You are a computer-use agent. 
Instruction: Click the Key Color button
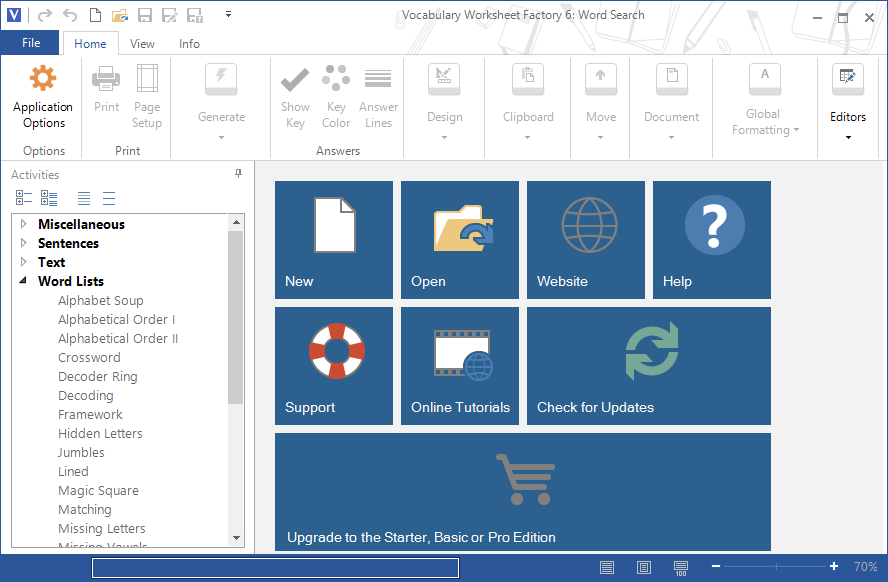click(x=336, y=97)
